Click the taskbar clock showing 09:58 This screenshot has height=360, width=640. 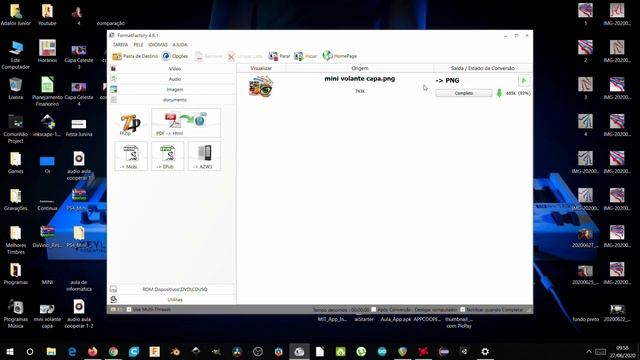pos(623,351)
